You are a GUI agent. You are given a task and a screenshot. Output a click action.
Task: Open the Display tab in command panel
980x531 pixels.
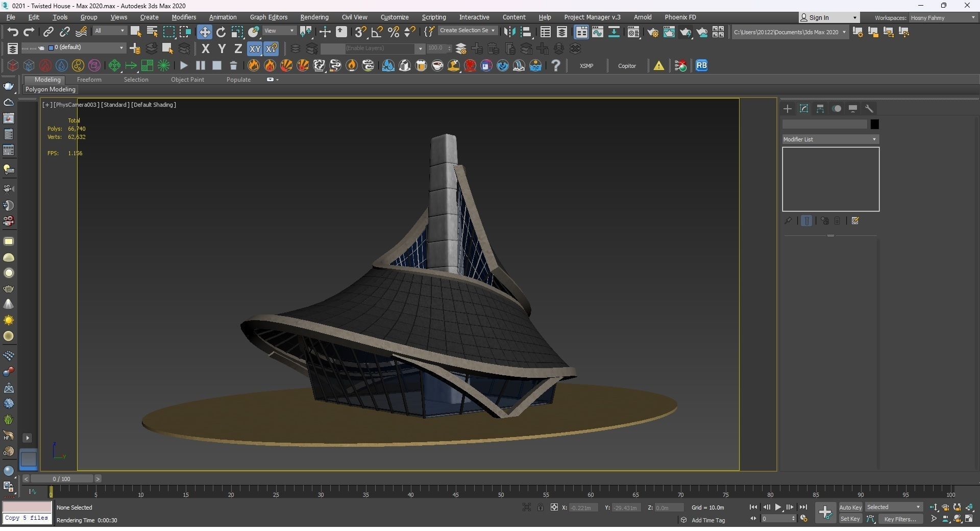(853, 108)
